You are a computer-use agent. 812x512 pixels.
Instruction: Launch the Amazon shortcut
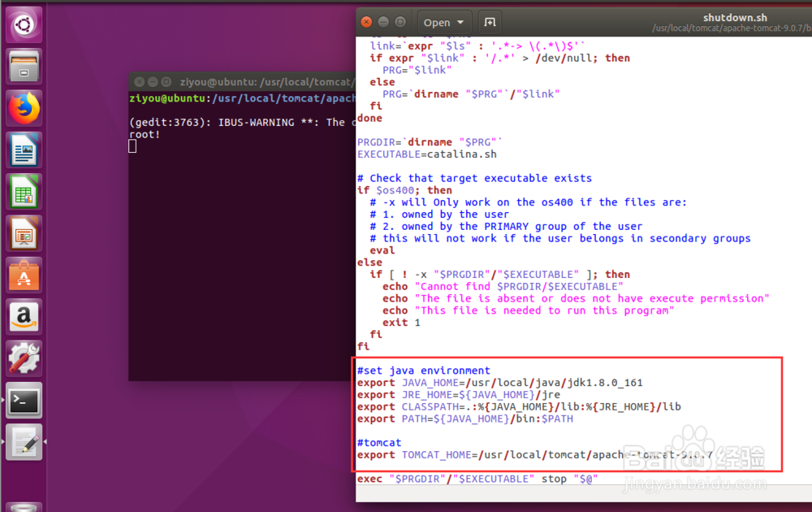click(24, 317)
